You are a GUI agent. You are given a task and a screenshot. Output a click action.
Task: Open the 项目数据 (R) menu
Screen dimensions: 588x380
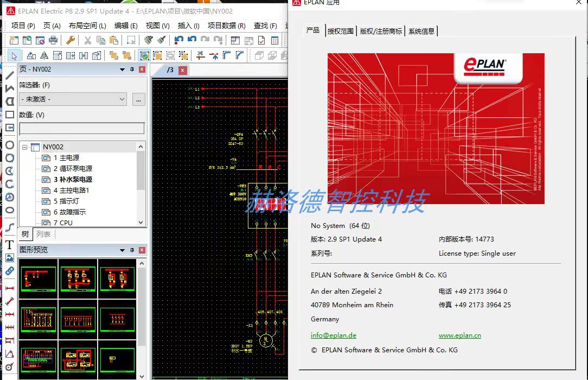pos(227,26)
